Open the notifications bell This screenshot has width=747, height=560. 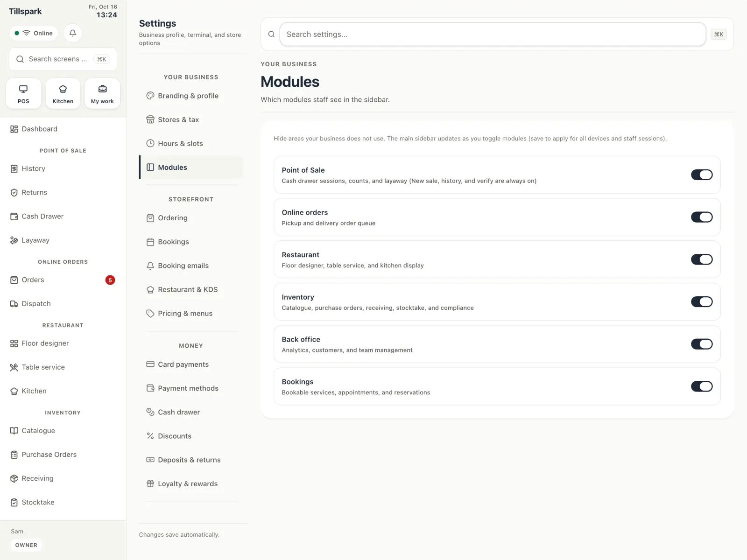tap(73, 33)
